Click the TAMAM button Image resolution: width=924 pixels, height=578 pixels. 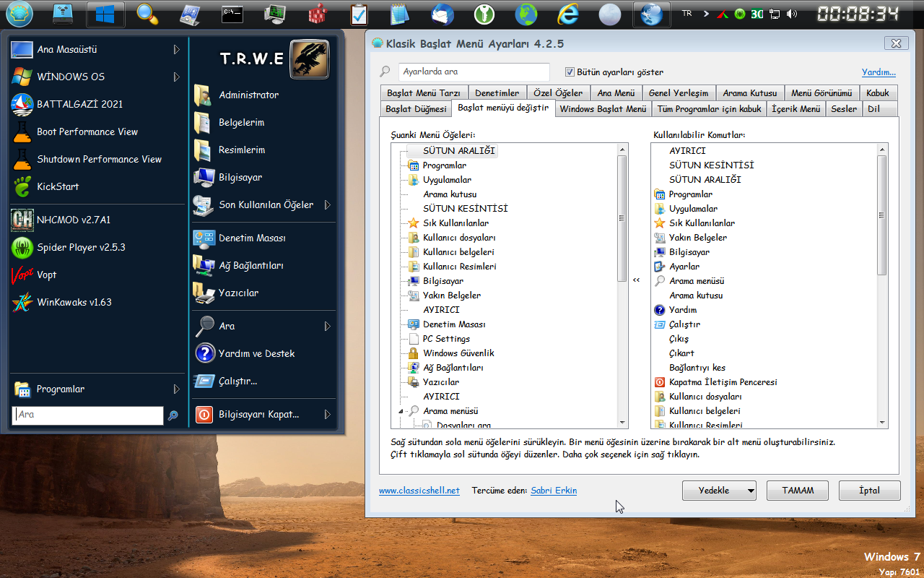tap(798, 491)
